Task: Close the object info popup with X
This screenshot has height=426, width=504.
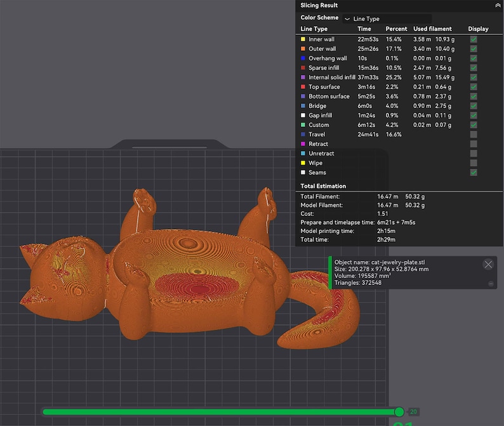Action: coord(488,264)
